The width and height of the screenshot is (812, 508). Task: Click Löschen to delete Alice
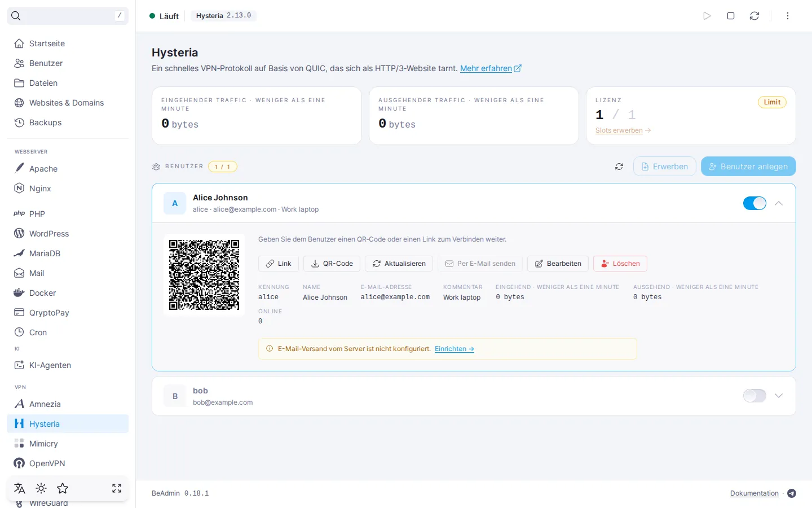pyautogui.click(x=620, y=264)
